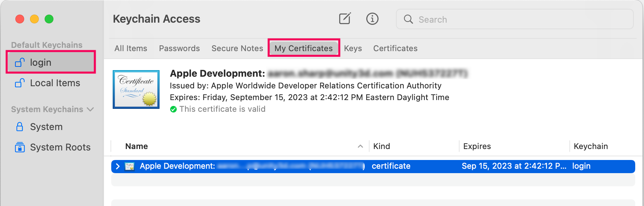Go to the Certificates tab
Screen dimensions: 644x206
[395, 49]
